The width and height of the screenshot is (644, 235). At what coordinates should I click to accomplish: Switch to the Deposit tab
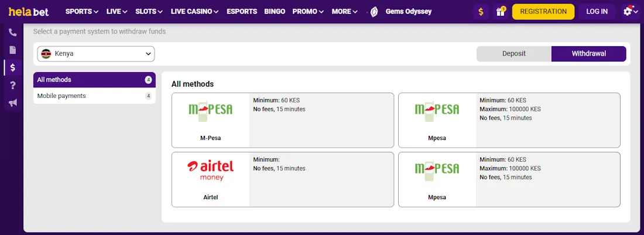[514, 54]
